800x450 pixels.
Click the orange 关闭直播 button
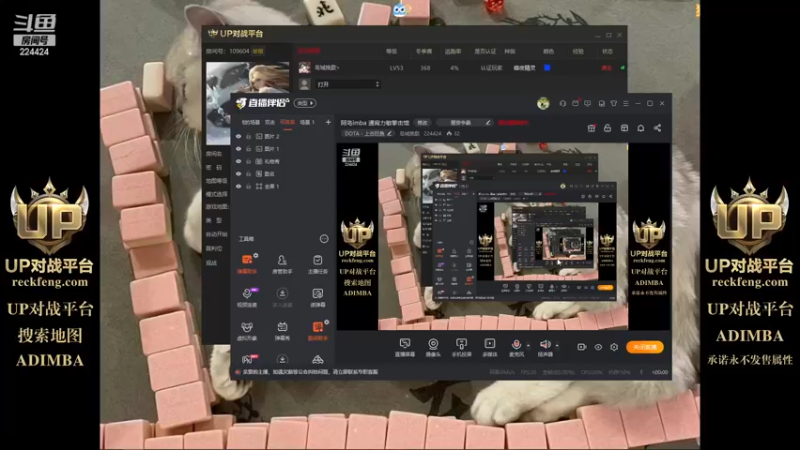point(645,347)
